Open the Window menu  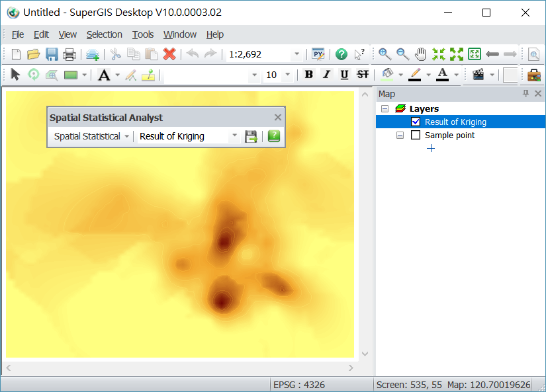[x=180, y=34]
